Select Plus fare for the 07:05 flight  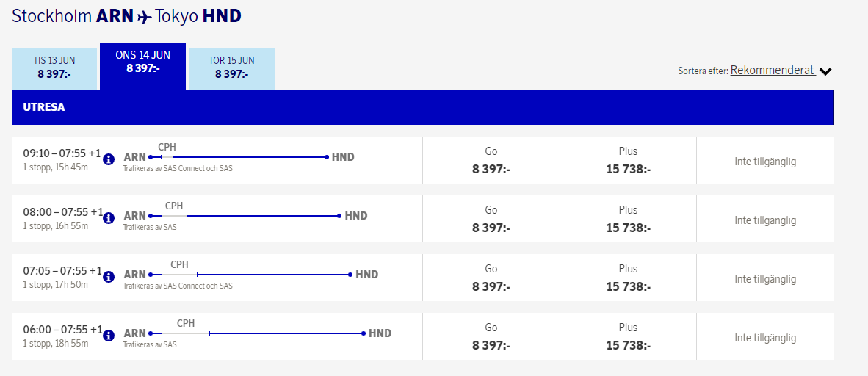click(x=628, y=278)
